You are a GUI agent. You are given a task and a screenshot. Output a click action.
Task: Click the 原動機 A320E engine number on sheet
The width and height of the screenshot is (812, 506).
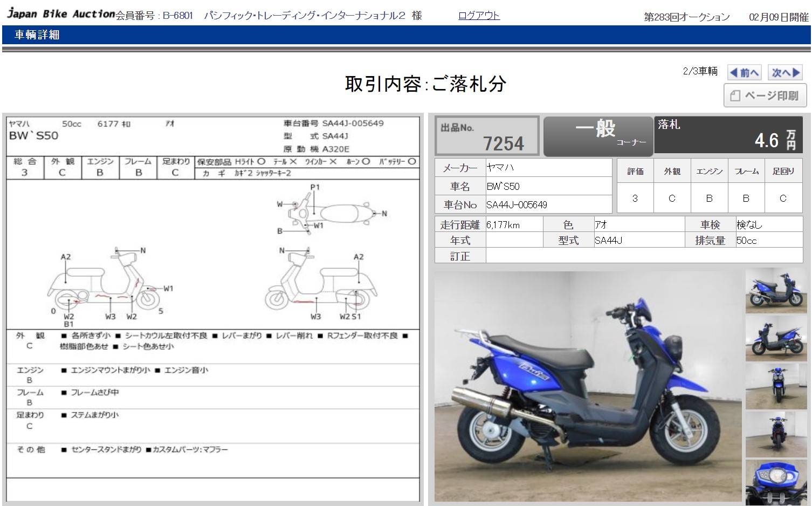tap(316, 149)
